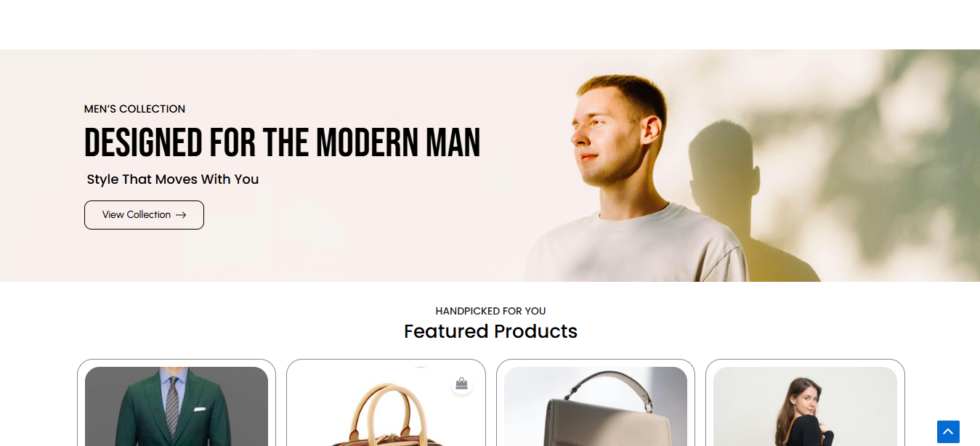Click the Men's Collection label
Screen dimensions: 980x446
coord(134,109)
